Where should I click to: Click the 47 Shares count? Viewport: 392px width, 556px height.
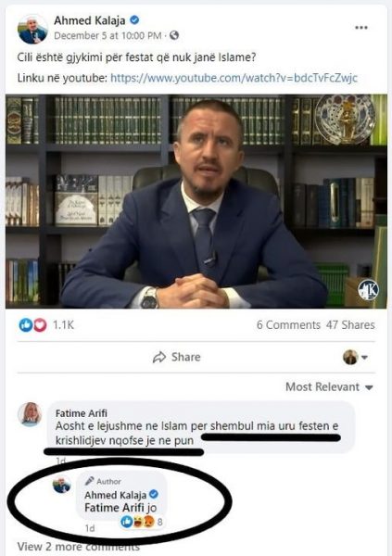click(350, 325)
